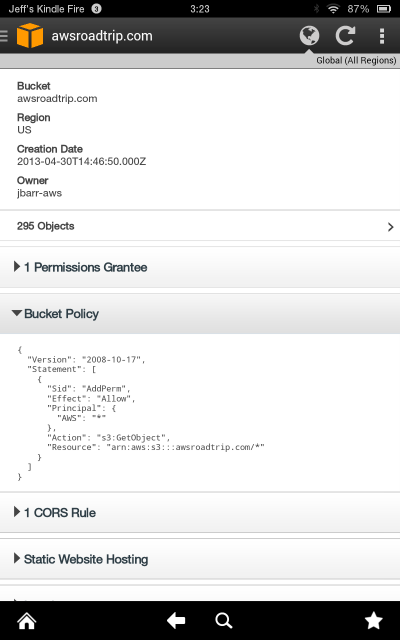The width and height of the screenshot is (400, 640).
Task: Tap the Global (All Regions) label
Action: point(356,60)
